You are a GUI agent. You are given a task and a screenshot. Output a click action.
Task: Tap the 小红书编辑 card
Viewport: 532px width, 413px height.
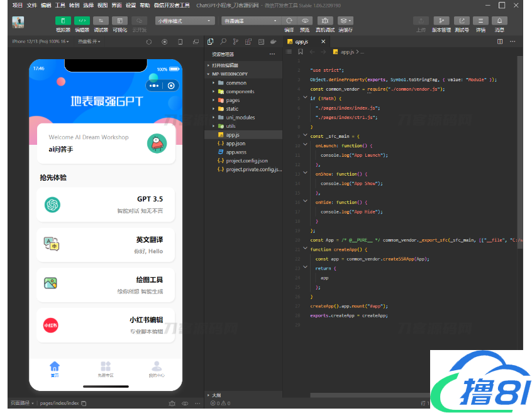point(106,325)
